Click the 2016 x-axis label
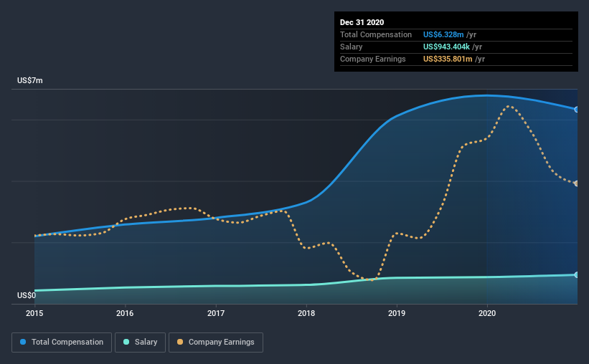 click(125, 313)
